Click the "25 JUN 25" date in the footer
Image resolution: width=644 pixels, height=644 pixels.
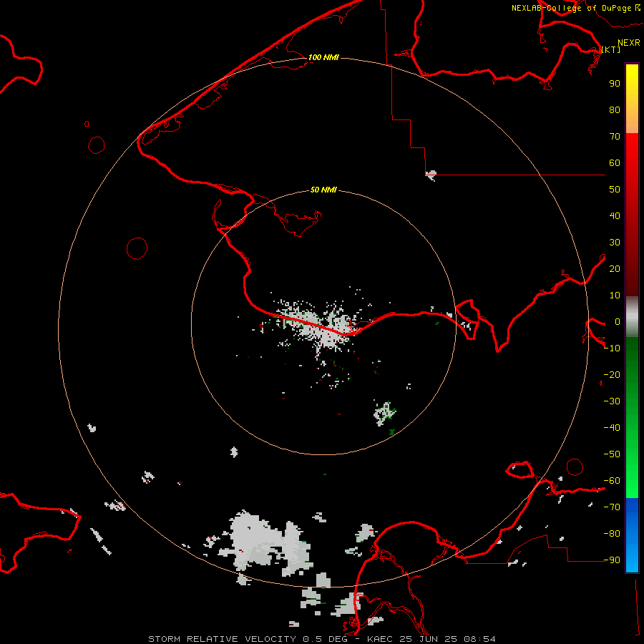[430, 639]
